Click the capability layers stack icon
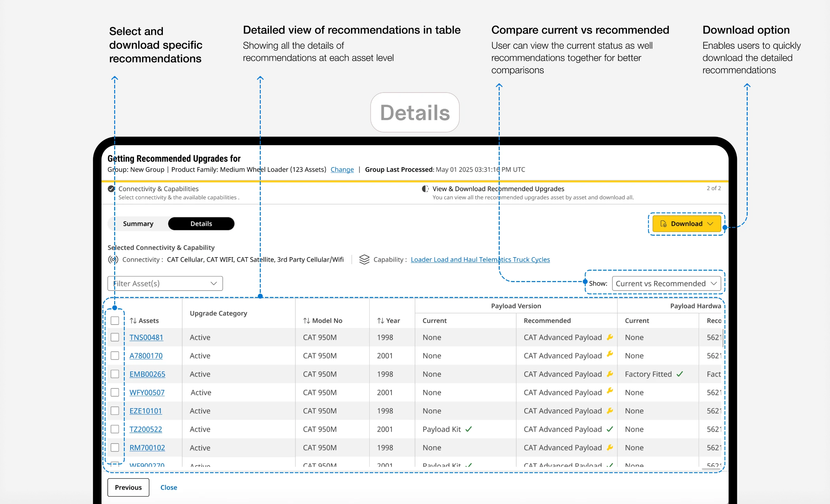830x504 pixels. coord(364,259)
